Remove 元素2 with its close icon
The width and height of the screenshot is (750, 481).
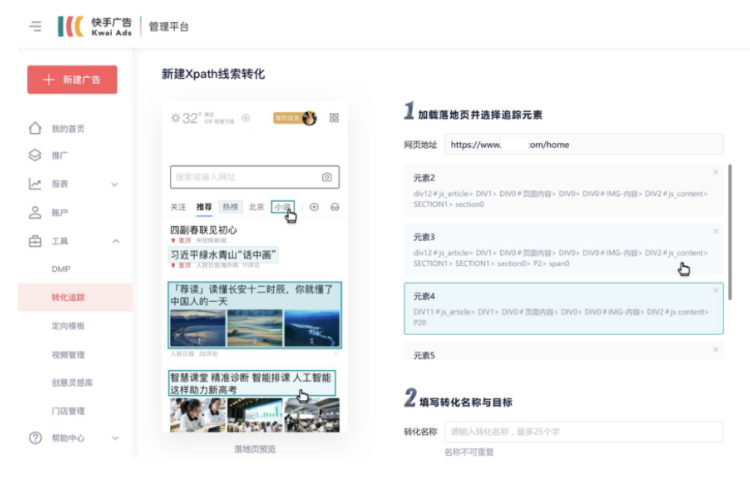pyautogui.click(x=715, y=172)
